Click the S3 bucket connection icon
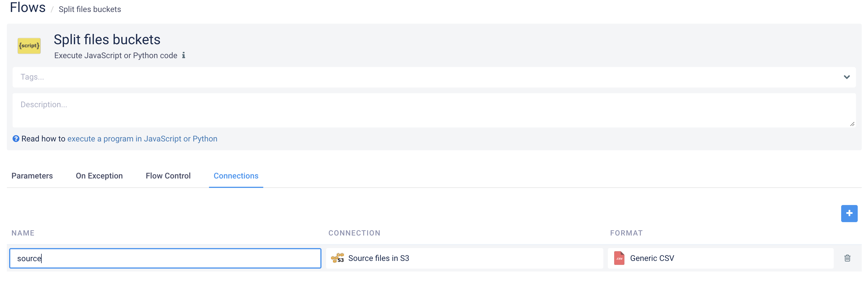Screen dimensions: 868x284 point(337,258)
